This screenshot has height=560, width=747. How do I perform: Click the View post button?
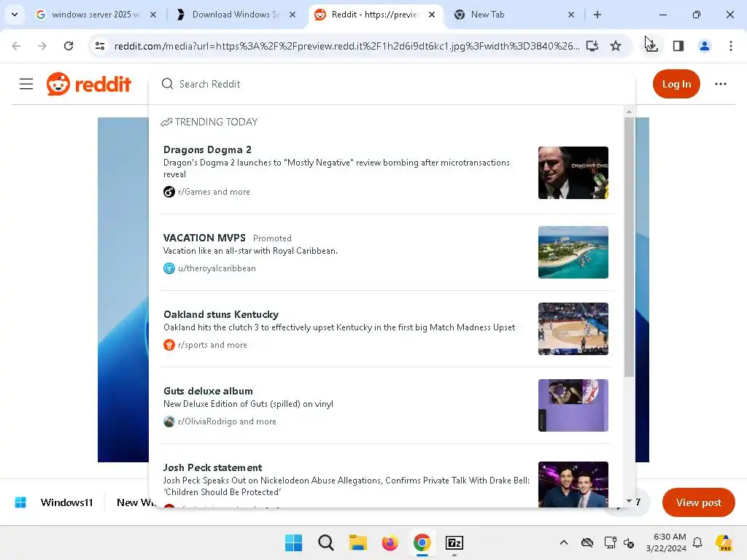click(698, 502)
